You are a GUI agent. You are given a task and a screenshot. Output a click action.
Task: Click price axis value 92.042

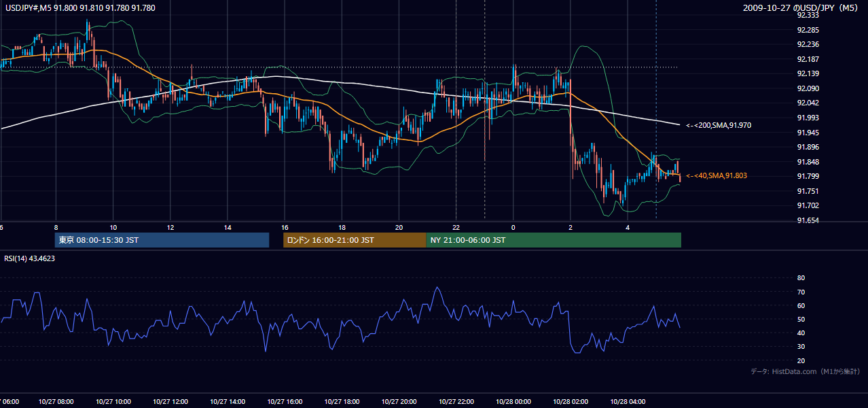point(808,103)
